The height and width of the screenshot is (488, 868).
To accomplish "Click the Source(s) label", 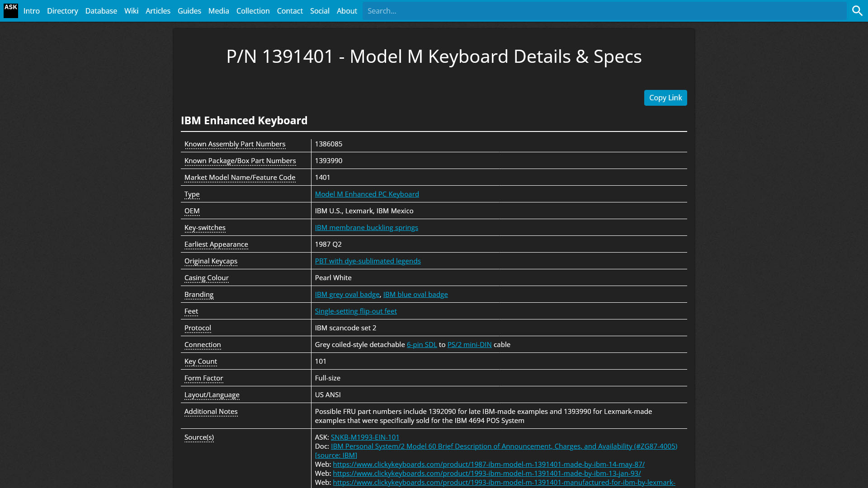I will 199,437.
